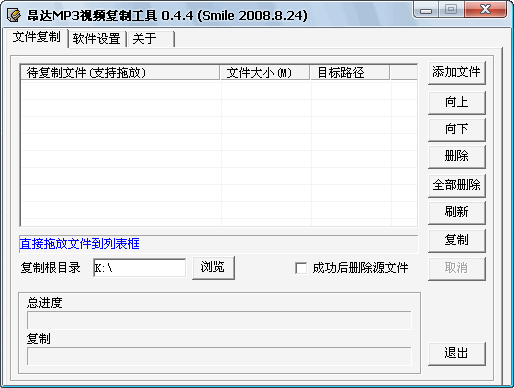The width and height of the screenshot is (514, 388).
Task: Click the blue 直接拖放文件到列表框 text
Action: (x=79, y=244)
